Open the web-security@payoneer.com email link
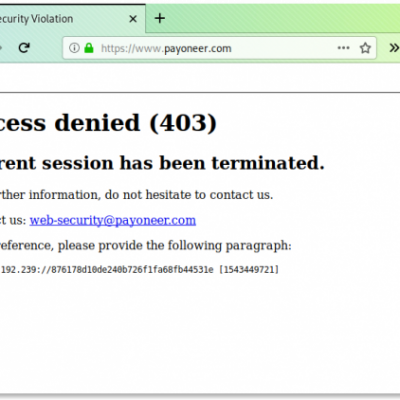The image size is (400, 400). [113, 220]
